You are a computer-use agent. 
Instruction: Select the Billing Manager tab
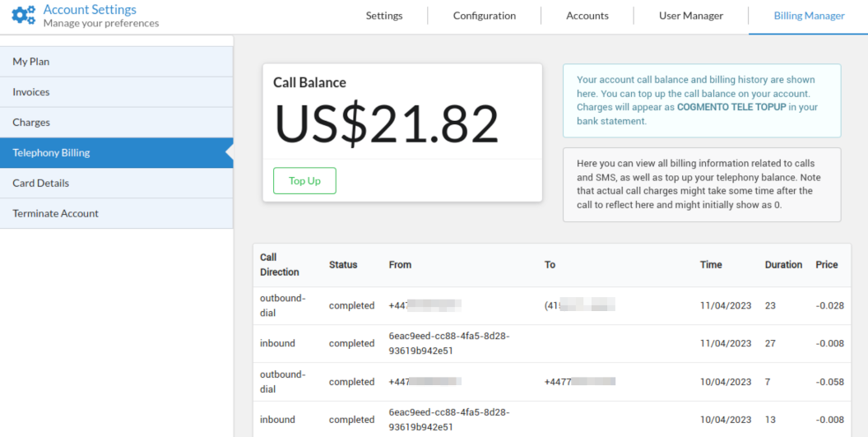tap(809, 16)
